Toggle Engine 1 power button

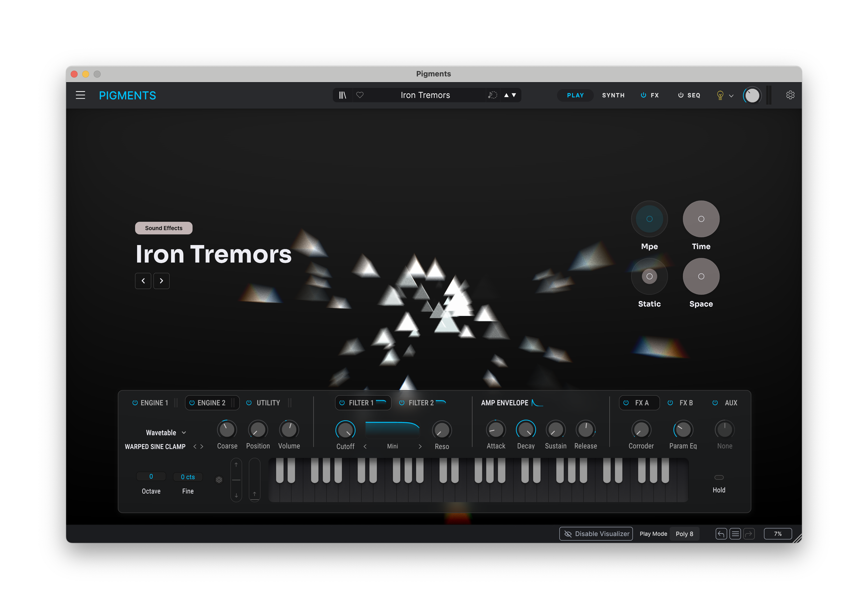pyautogui.click(x=135, y=403)
